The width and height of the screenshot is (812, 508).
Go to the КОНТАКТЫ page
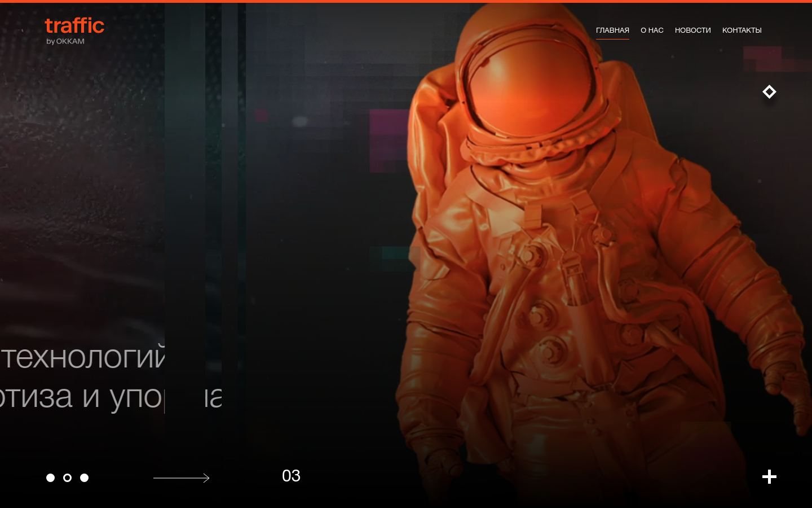(x=742, y=30)
